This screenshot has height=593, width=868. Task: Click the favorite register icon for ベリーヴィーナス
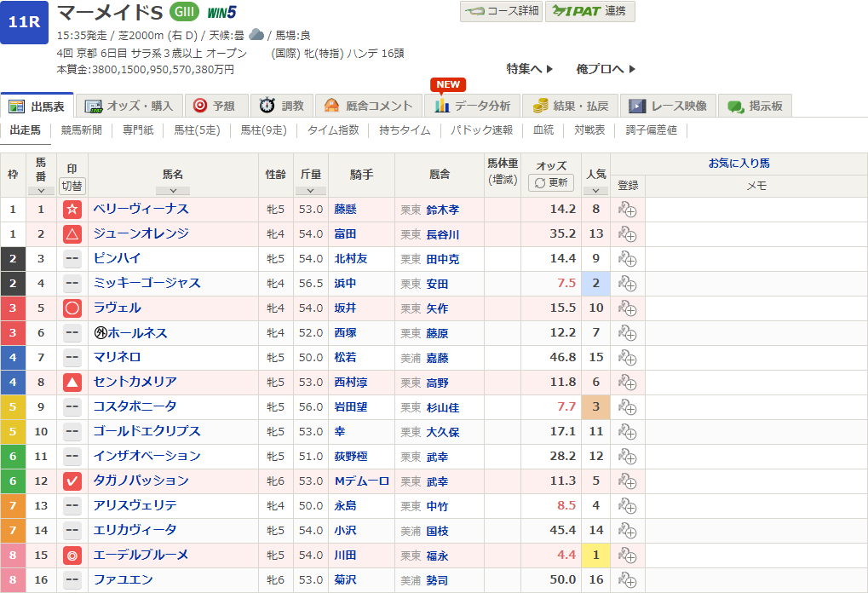627,210
